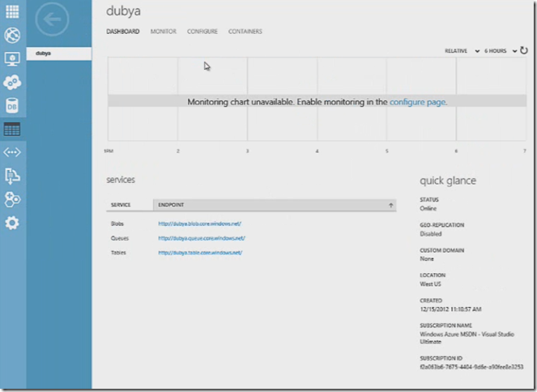This screenshot has height=392, width=537.
Task: Switch to the Dashboard tab
Action: pos(122,32)
